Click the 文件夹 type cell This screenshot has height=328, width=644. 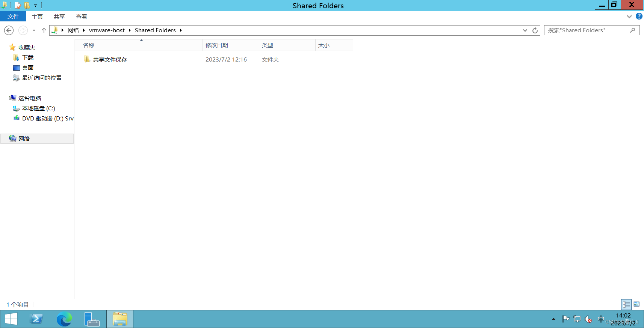[x=270, y=59]
